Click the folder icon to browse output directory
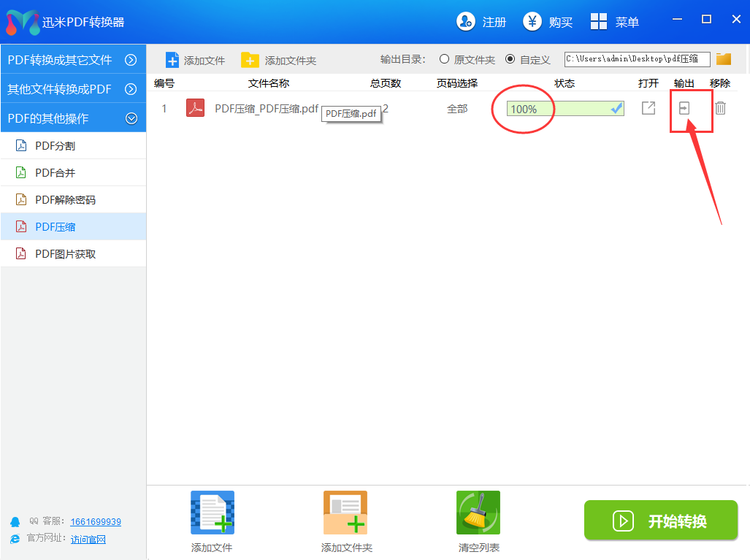 tap(723, 59)
